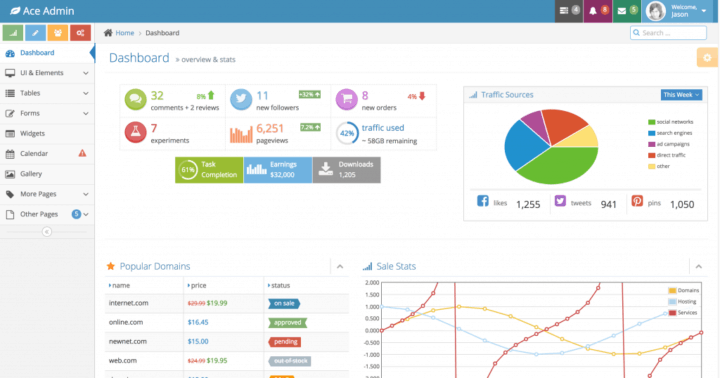Click the orange users shortcut button
Image resolution: width=720 pixels, height=378 pixels.
pyautogui.click(x=58, y=33)
